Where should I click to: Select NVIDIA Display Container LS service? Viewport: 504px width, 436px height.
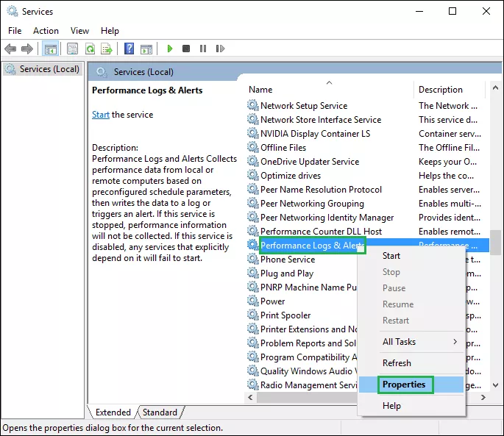click(x=367, y=134)
